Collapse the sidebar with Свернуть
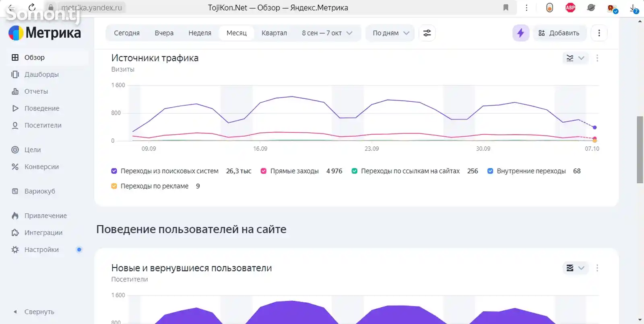Image resolution: width=644 pixels, height=324 pixels. click(34, 312)
